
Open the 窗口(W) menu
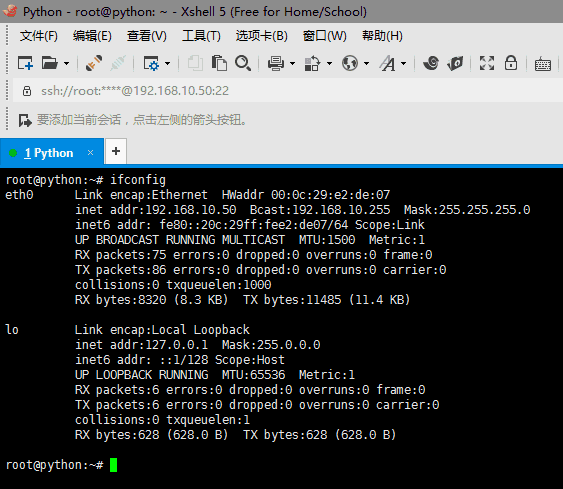[x=325, y=36]
